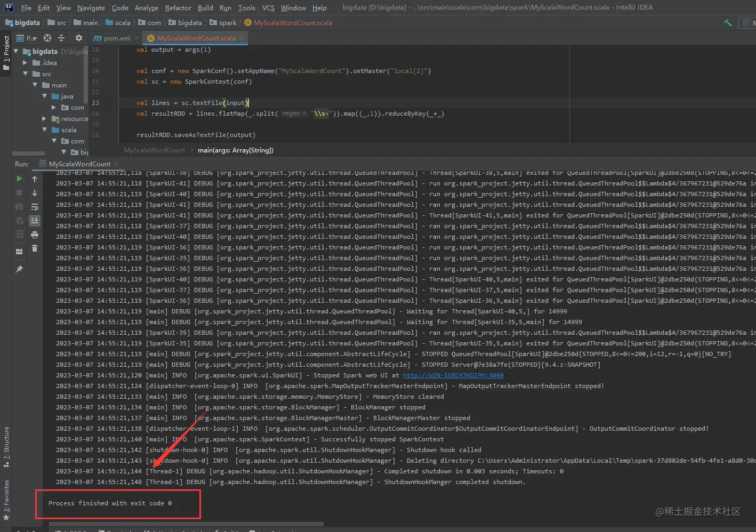The width and height of the screenshot is (756, 532).
Task: Expand the .idea folder node
Action: [x=25, y=63]
